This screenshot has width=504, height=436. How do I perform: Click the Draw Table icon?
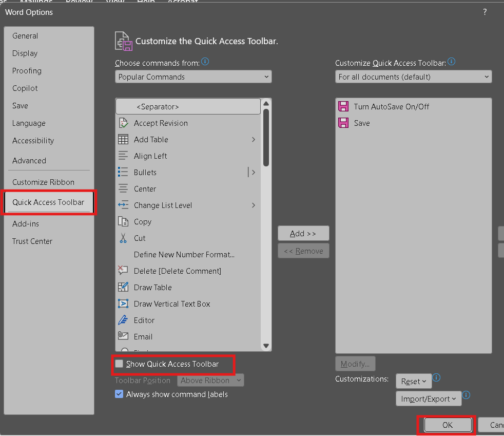click(x=123, y=287)
